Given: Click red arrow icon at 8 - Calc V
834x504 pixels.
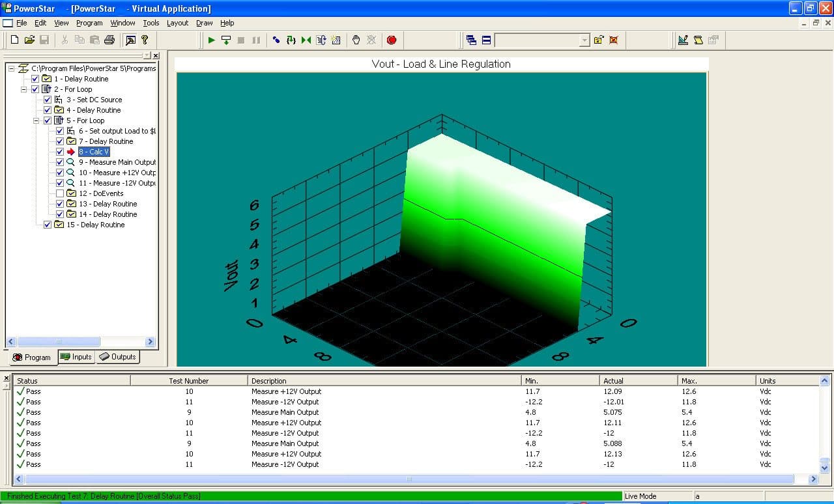Looking at the screenshot, I should (x=71, y=152).
